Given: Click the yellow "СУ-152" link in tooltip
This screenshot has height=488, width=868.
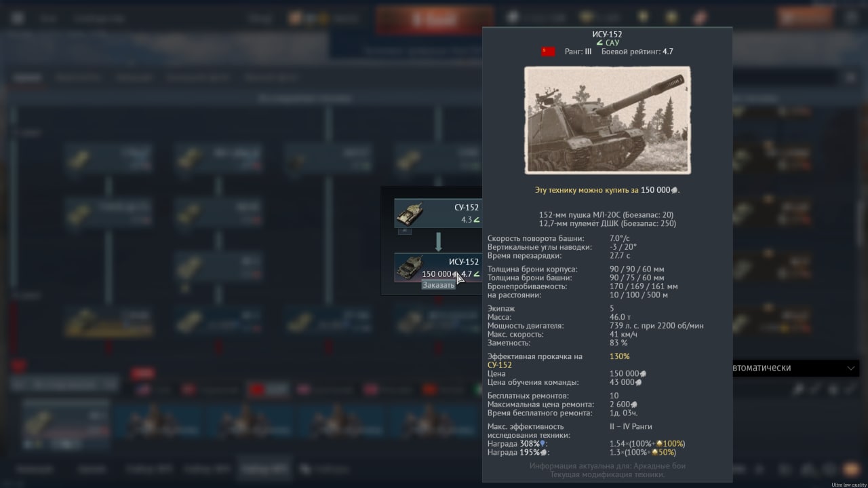Looking at the screenshot, I should [x=500, y=365].
